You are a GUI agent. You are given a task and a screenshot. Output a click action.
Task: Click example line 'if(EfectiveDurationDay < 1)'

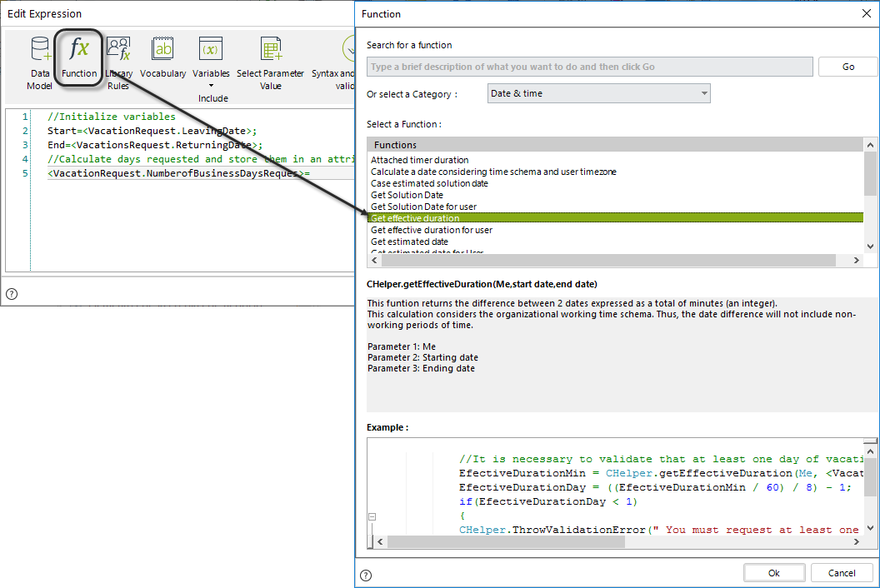pos(547,501)
